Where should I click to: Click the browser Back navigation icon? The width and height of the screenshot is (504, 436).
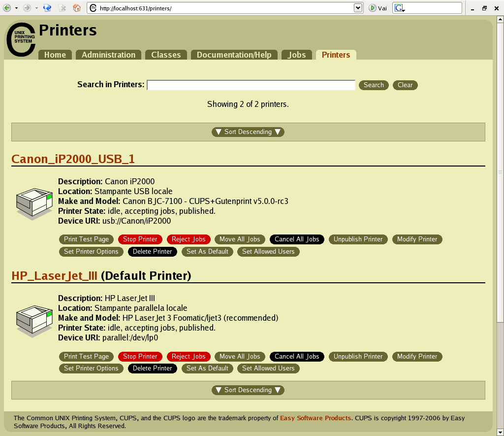point(7,8)
